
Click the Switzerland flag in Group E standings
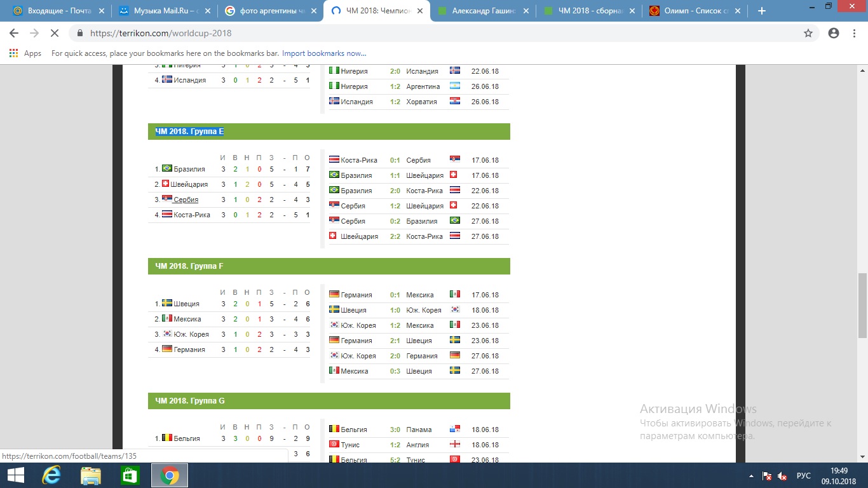coord(165,184)
